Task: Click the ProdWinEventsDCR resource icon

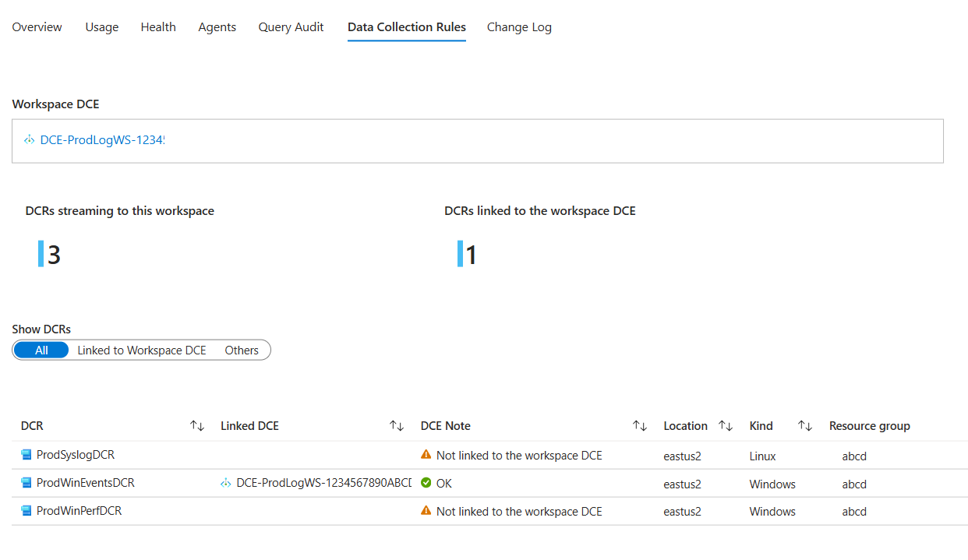Action: point(26,483)
